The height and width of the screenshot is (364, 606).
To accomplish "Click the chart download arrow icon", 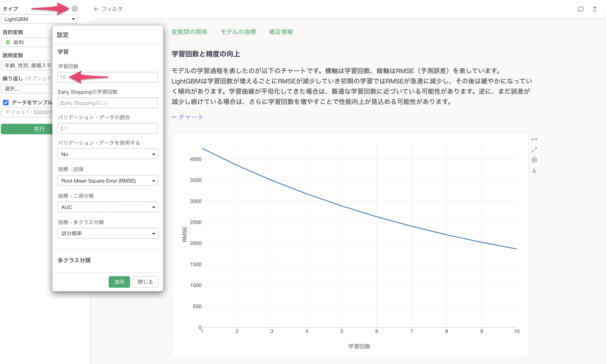I will click(x=534, y=170).
